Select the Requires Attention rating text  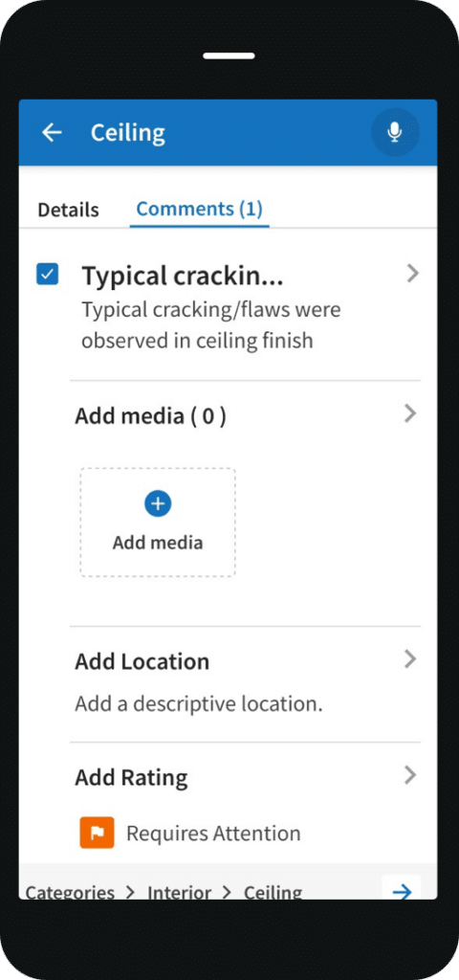(x=213, y=834)
